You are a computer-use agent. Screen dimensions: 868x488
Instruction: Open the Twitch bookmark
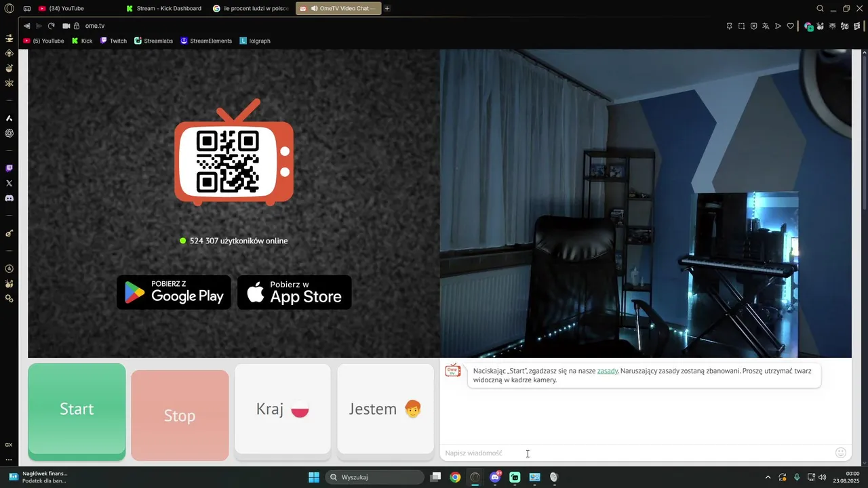pos(113,41)
